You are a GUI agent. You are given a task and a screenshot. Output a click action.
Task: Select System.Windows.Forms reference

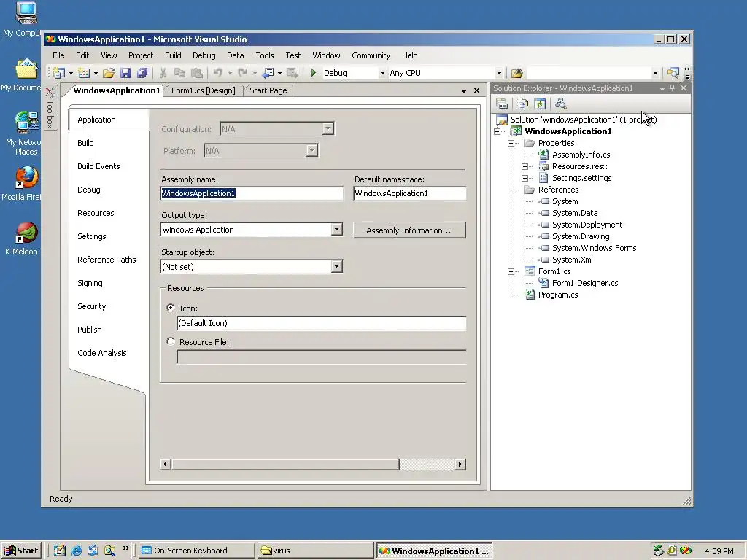(x=594, y=248)
